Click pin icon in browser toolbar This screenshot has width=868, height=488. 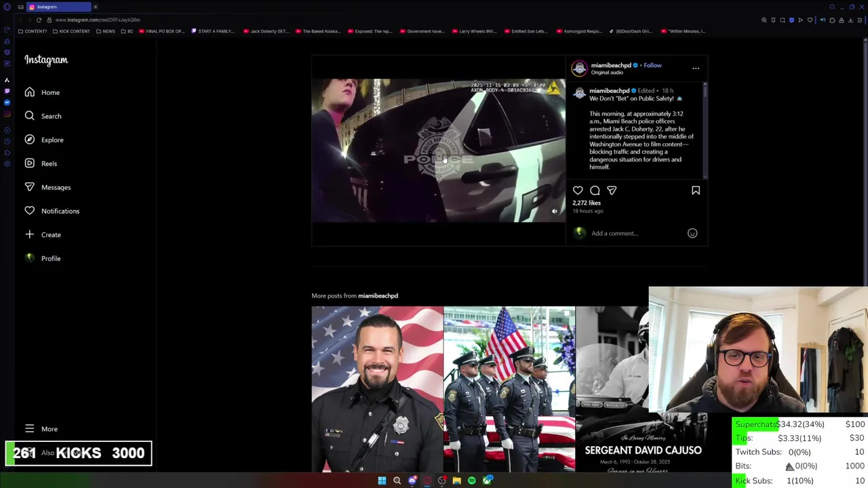point(773,20)
